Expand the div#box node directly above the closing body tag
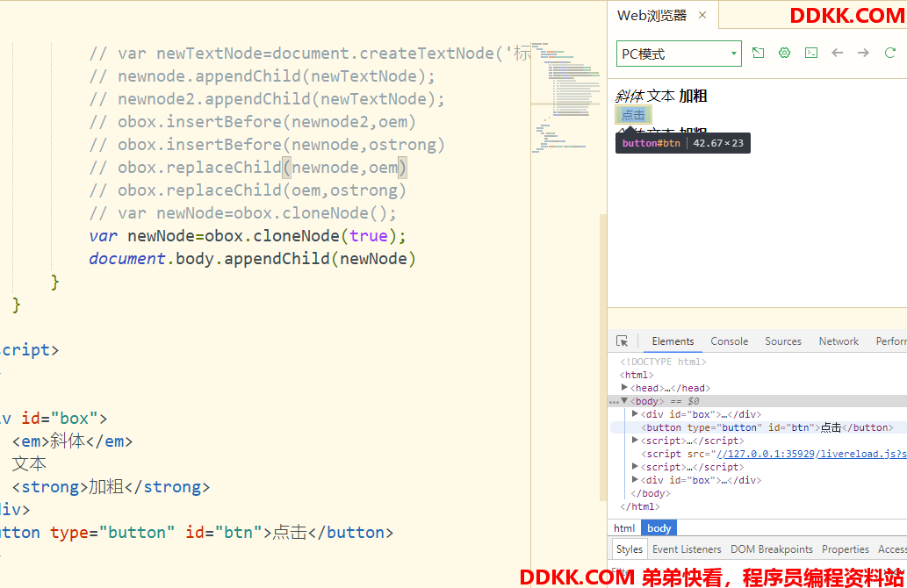 click(x=635, y=480)
